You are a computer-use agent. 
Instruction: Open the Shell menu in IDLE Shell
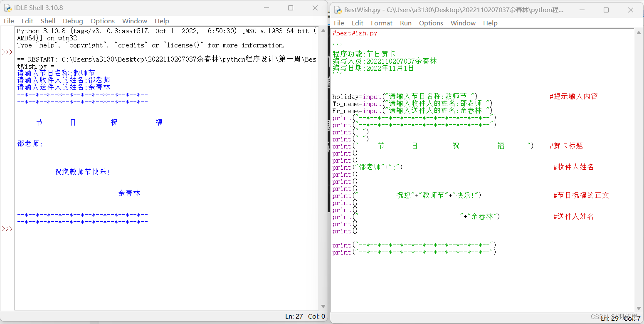coord(48,21)
